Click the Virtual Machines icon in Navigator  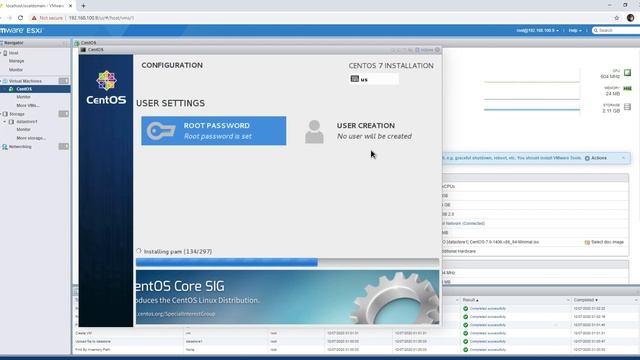[x=5, y=81]
